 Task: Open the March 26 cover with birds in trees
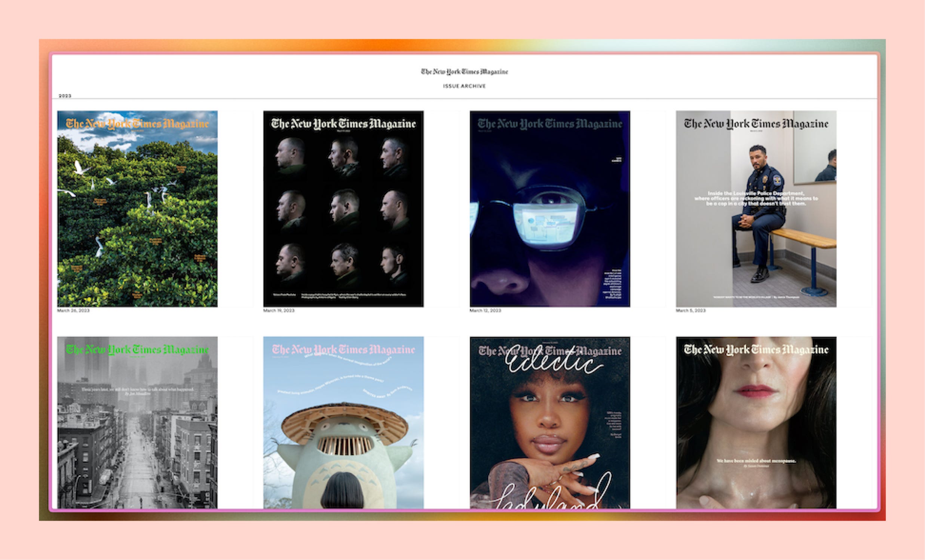pos(137,209)
